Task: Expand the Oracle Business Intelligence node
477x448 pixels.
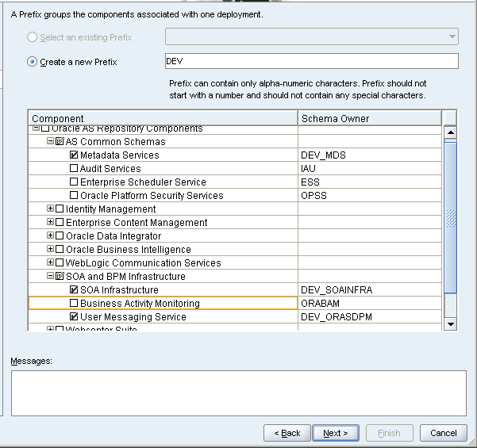Action: click(x=50, y=250)
